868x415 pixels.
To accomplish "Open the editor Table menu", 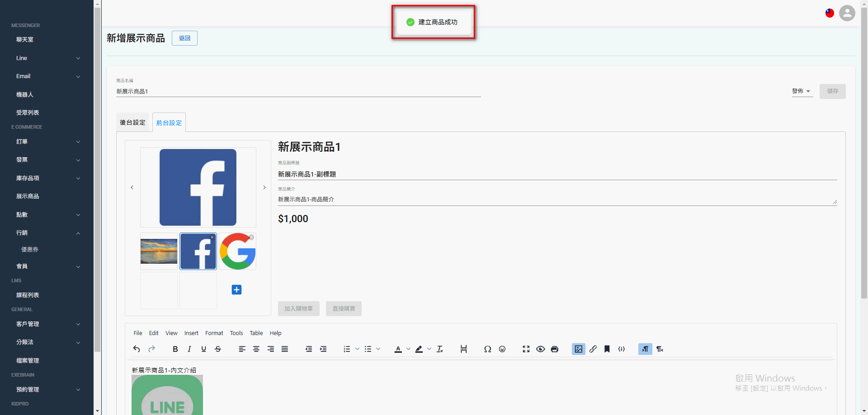I will tap(256, 333).
